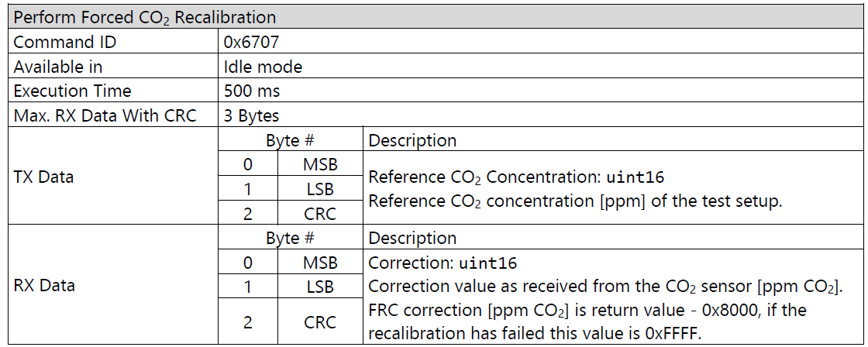Click the Command ID label cell

click(112, 42)
